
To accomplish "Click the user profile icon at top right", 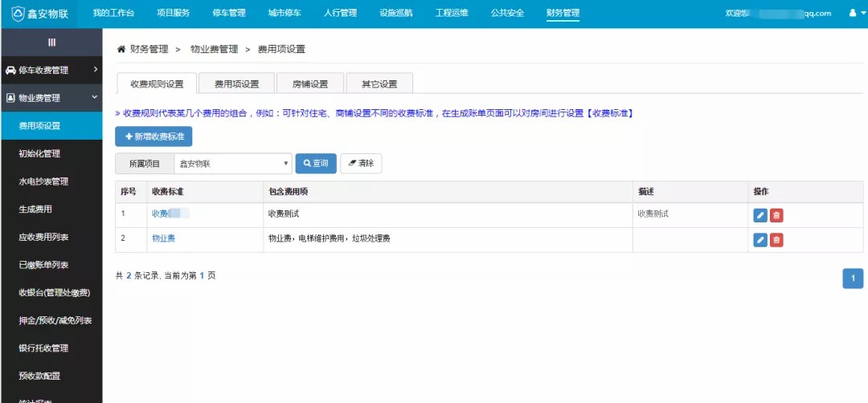I will click(x=852, y=14).
